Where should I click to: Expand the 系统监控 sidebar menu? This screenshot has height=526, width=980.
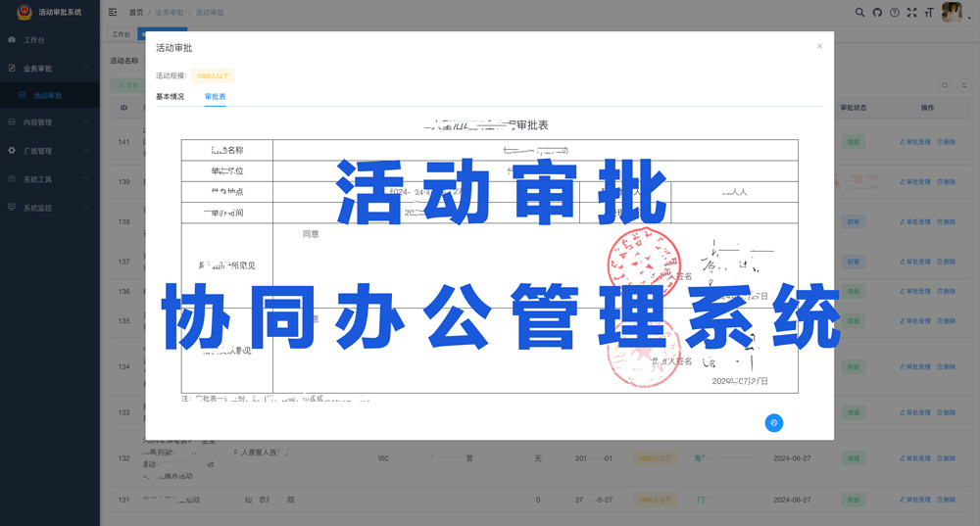pyautogui.click(x=49, y=208)
